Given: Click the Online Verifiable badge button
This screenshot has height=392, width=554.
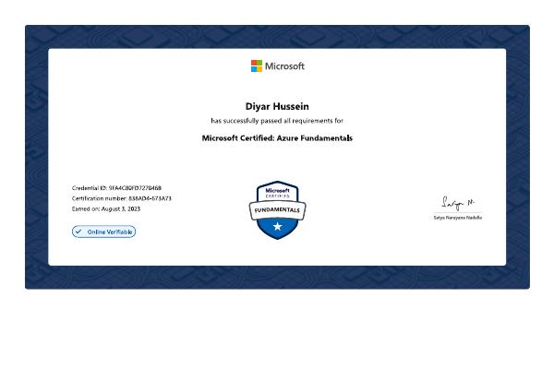Looking at the screenshot, I should click(103, 232).
